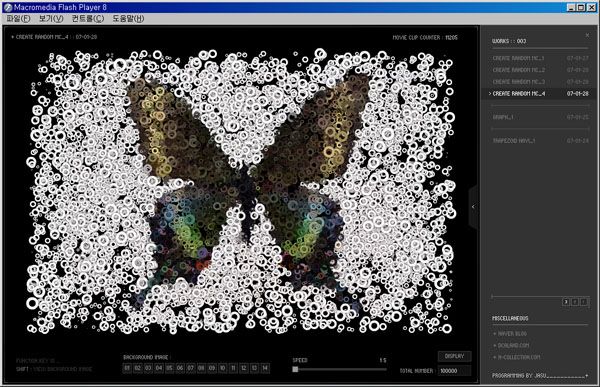Open the 보기(V) menu
The image size is (600, 387).
pyautogui.click(x=51, y=18)
